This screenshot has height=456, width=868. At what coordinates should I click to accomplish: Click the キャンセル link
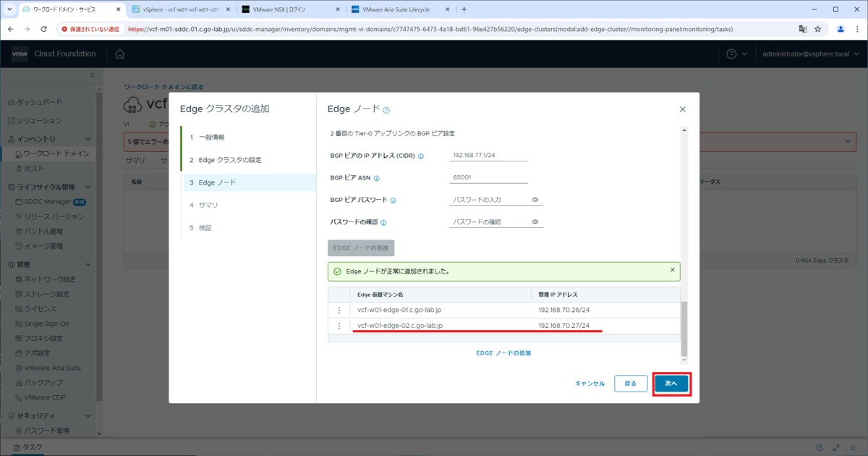(590, 384)
